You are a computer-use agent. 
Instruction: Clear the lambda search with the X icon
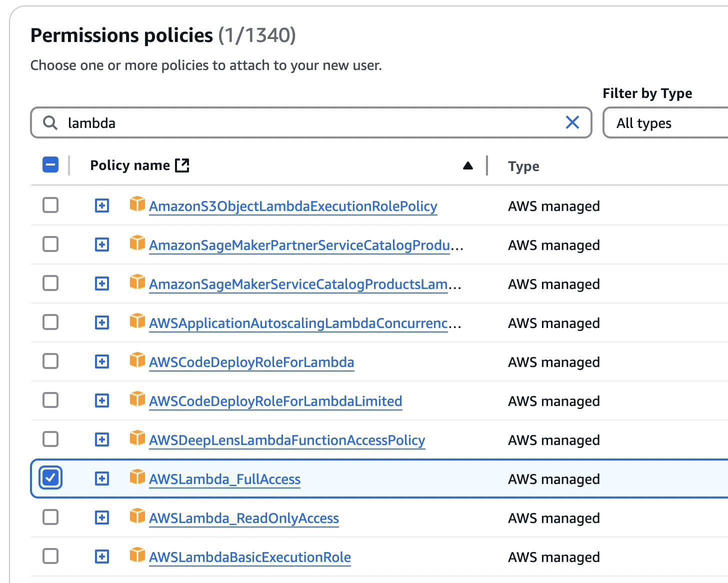572,122
